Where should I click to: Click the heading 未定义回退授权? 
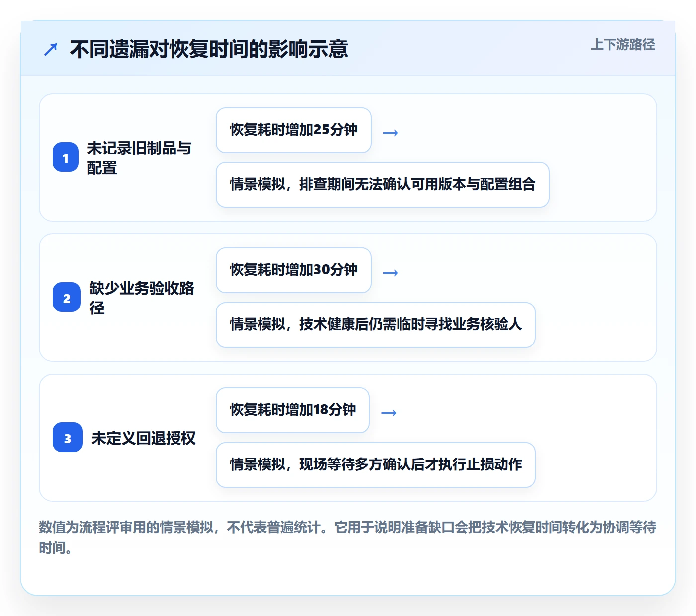144,438
